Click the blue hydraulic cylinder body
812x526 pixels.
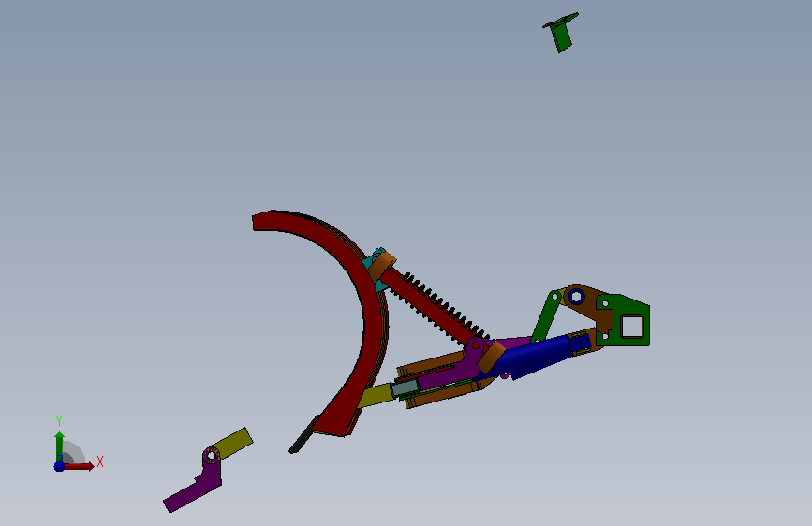pos(534,357)
